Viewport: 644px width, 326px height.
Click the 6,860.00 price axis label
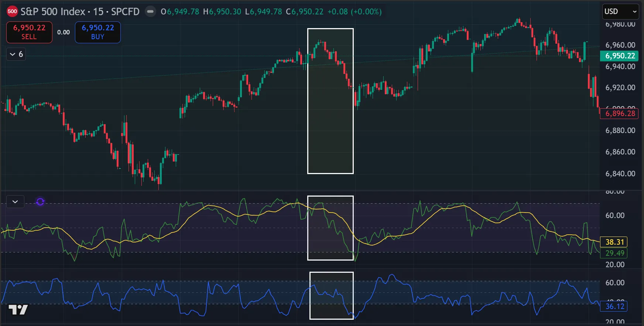tap(620, 152)
